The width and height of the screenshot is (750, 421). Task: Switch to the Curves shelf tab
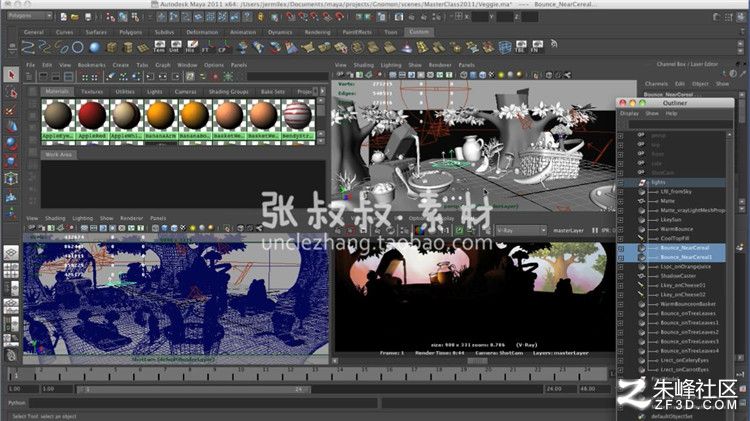tap(65, 32)
